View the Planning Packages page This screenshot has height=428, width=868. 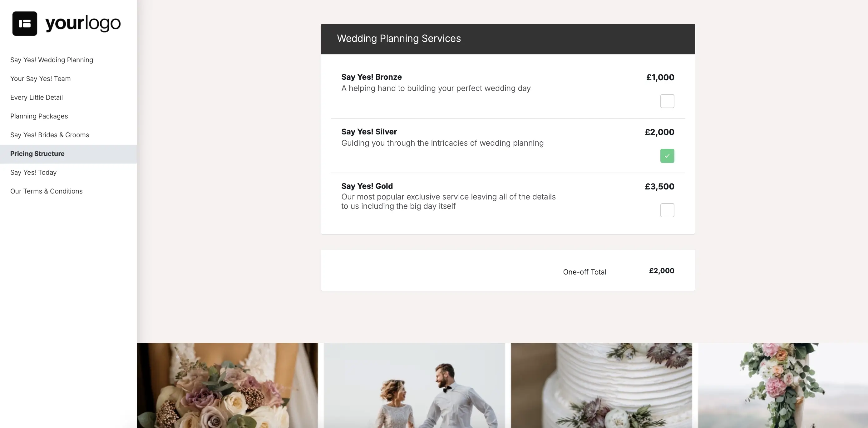tap(39, 116)
